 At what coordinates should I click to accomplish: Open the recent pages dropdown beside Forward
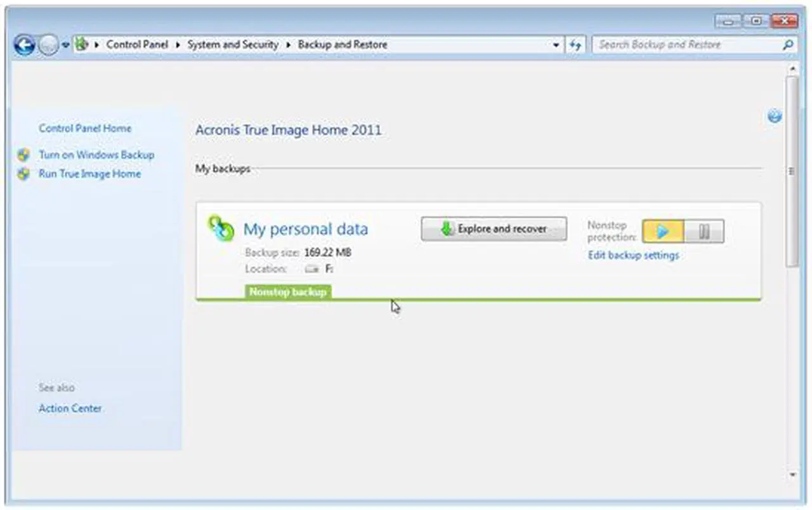(65, 46)
